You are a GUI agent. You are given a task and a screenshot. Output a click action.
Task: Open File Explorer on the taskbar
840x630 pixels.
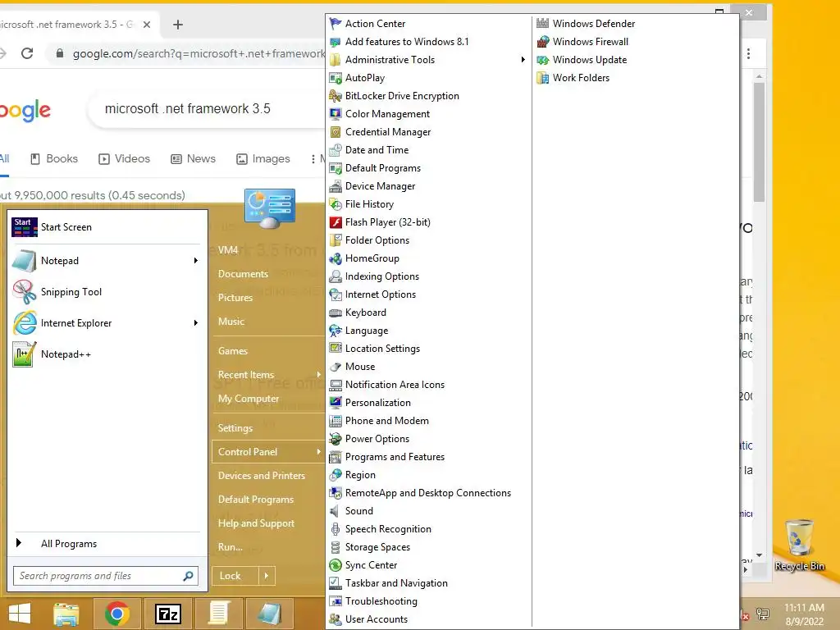[x=66, y=614]
